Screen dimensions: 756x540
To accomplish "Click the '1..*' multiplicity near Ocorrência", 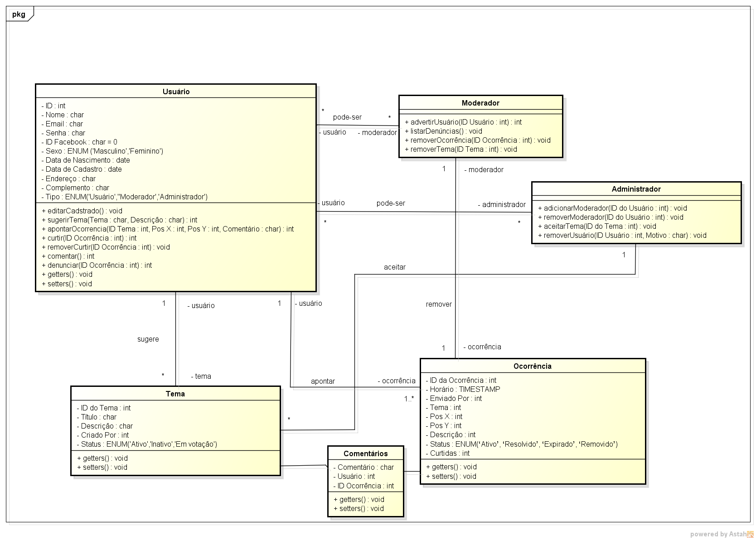I will pyautogui.click(x=409, y=399).
